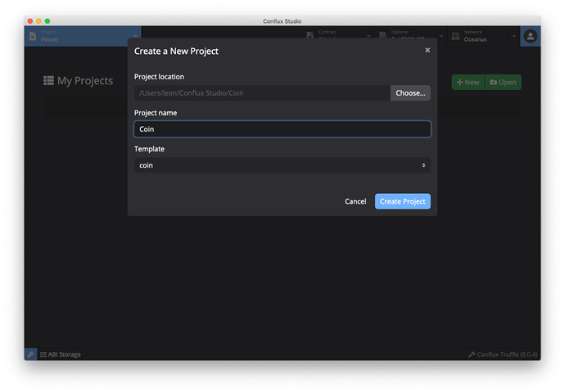Image resolution: width=565 pixels, height=392 pixels.
Task: Click the Choose... location button
Action: [410, 93]
